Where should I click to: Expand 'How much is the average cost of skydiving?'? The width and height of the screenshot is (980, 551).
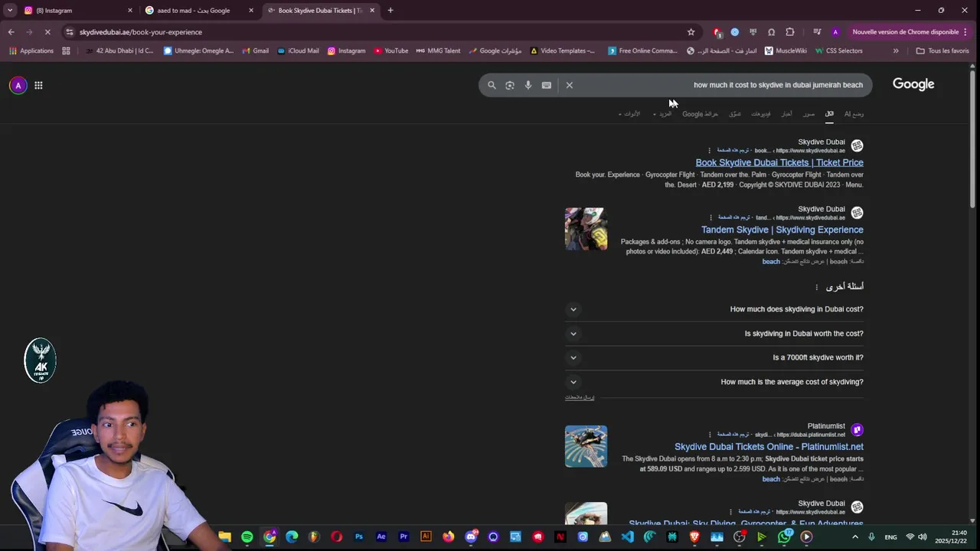tap(714, 382)
